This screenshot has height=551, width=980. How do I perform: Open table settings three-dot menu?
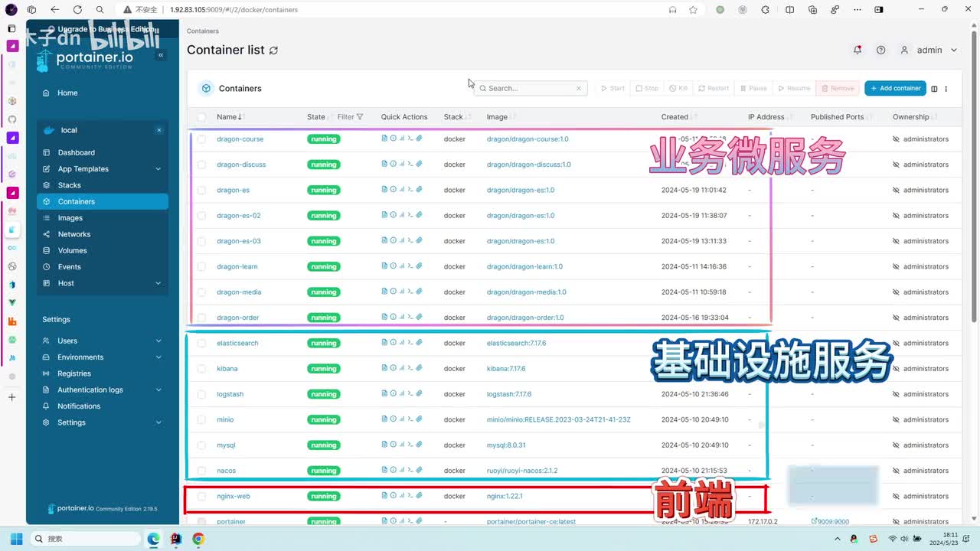click(946, 89)
